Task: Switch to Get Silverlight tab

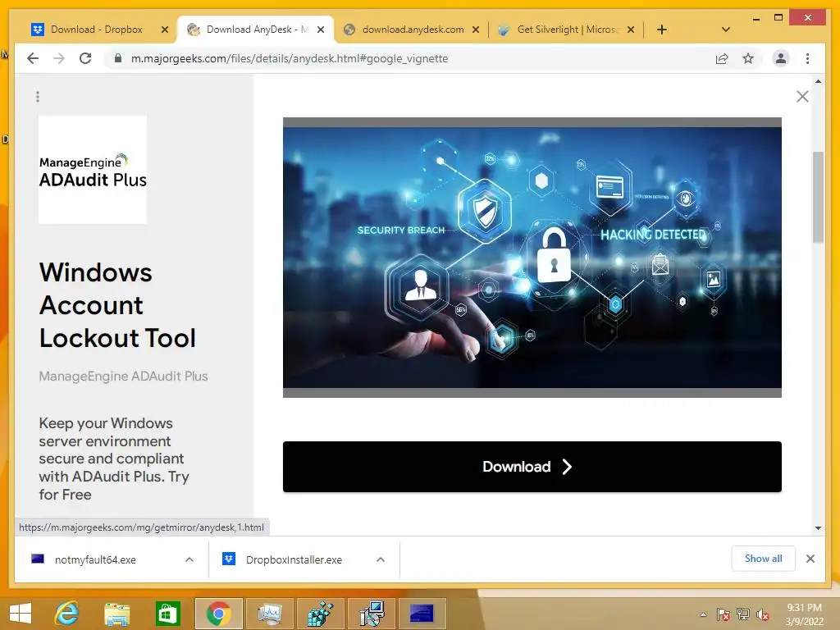Action: (568, 30)
